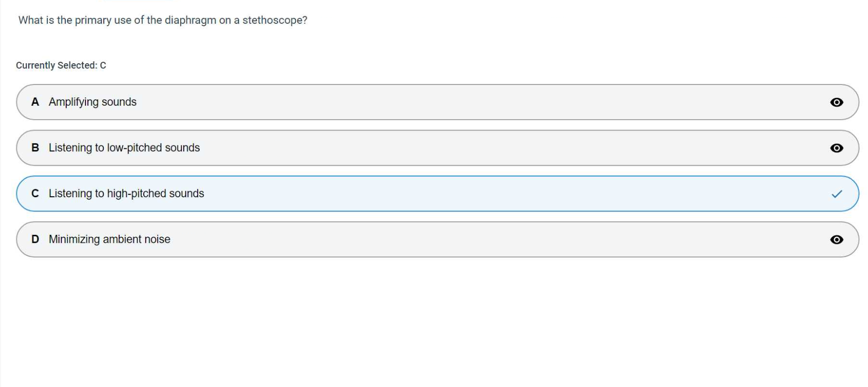Viewport: 868px width, 387px height.
Task: Click the word "Amplifying" in option A
Action: tap(74, 102)
